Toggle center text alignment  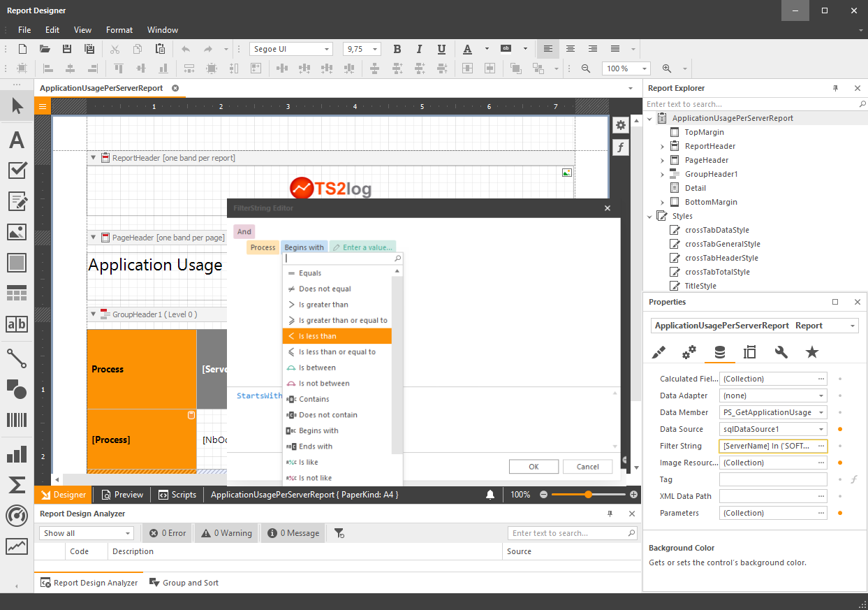coord(571,49)
